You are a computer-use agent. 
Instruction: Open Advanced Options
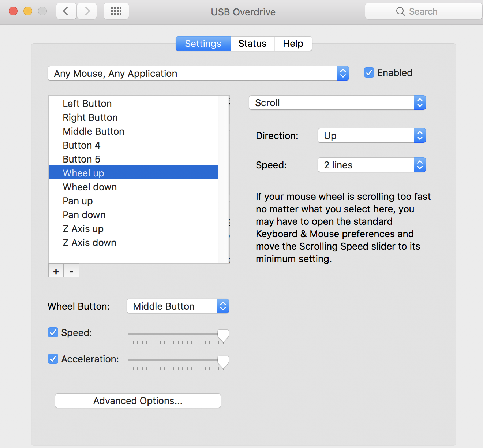(x=138, y=401)
